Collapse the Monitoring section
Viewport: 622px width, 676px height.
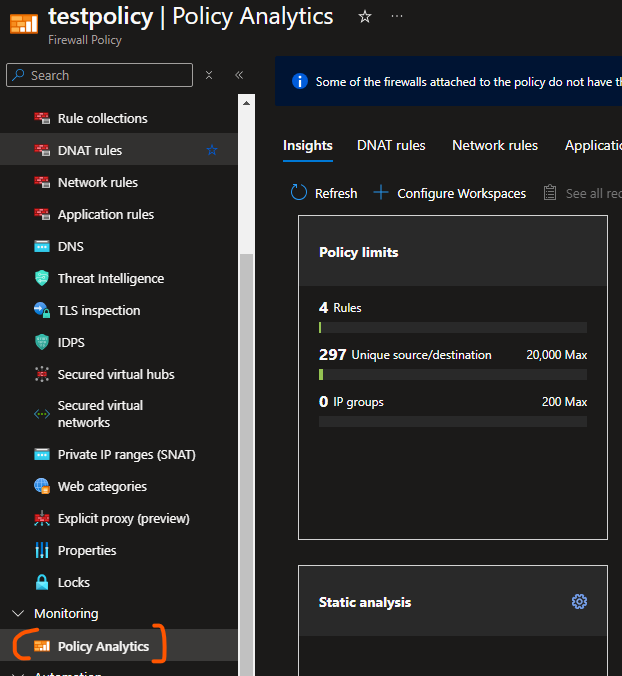click(x=18, y=613)
